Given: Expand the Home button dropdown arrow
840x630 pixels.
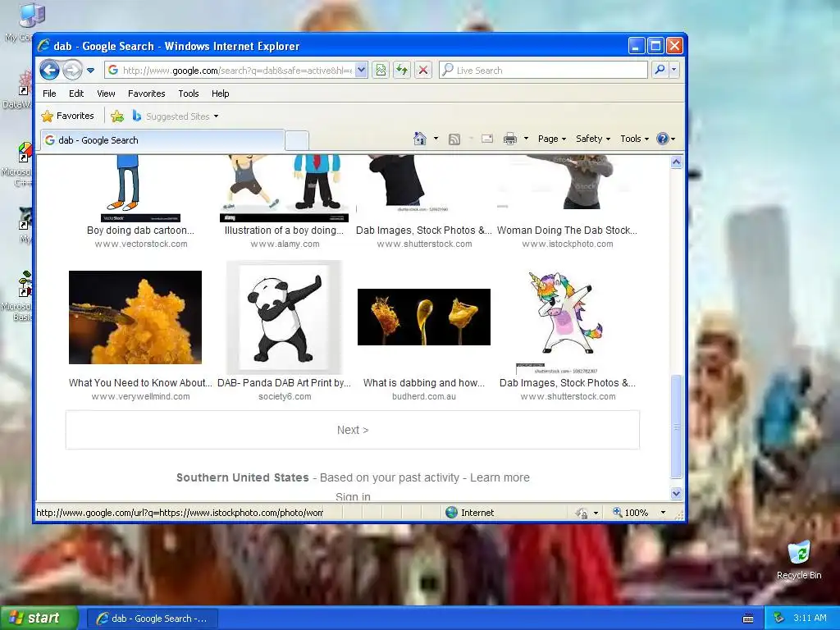Looking at the screenshot, I should point(436,139).
